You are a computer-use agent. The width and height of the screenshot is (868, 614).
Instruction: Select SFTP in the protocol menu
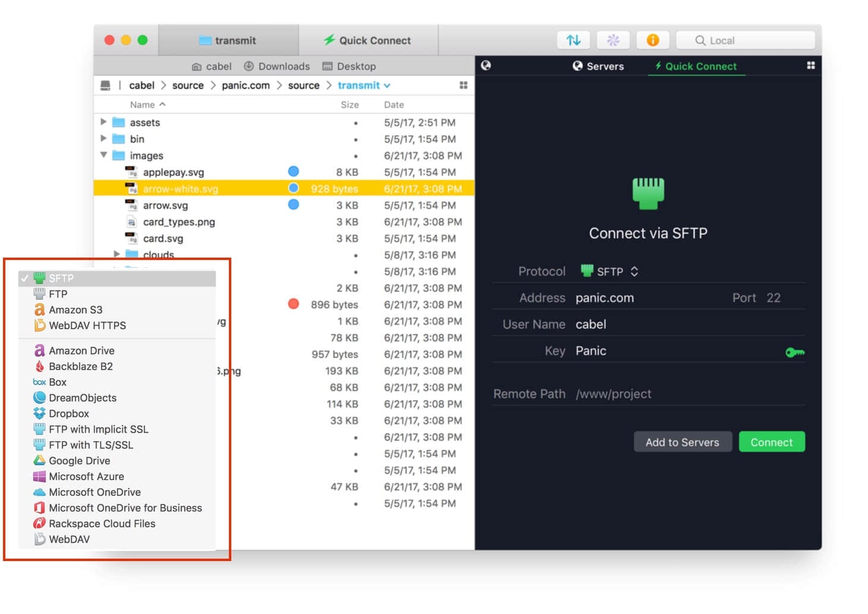117,278
